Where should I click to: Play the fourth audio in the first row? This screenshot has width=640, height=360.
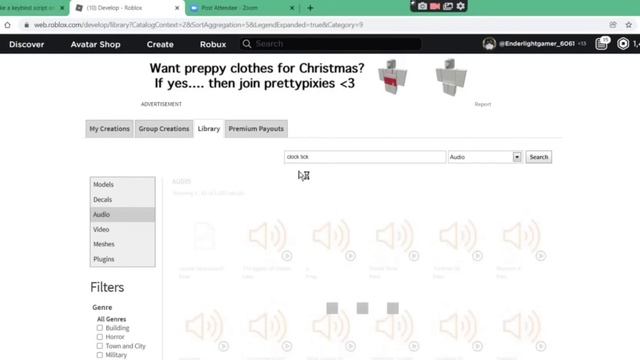tap(414, 256)
